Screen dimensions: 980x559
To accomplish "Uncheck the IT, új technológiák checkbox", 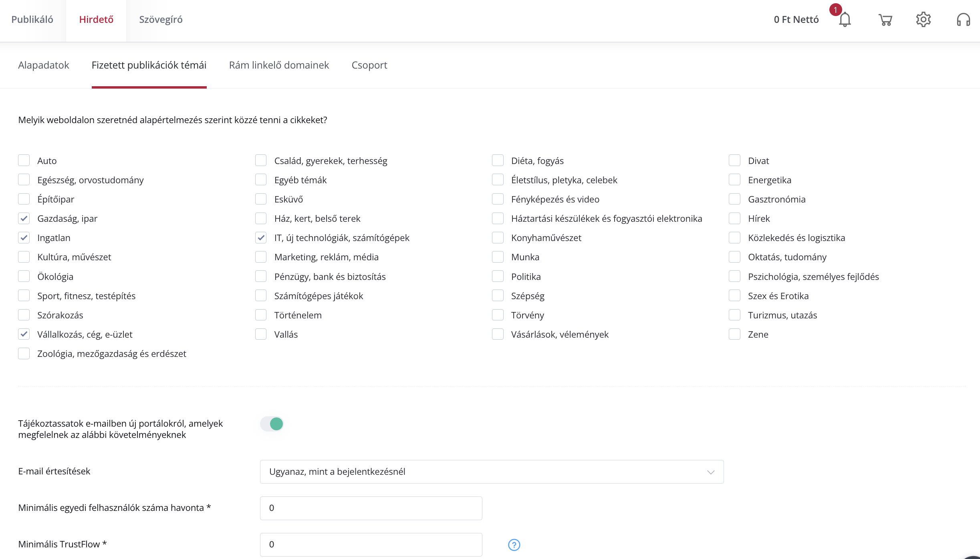I will pyautogui.click(x=260, y=238).
